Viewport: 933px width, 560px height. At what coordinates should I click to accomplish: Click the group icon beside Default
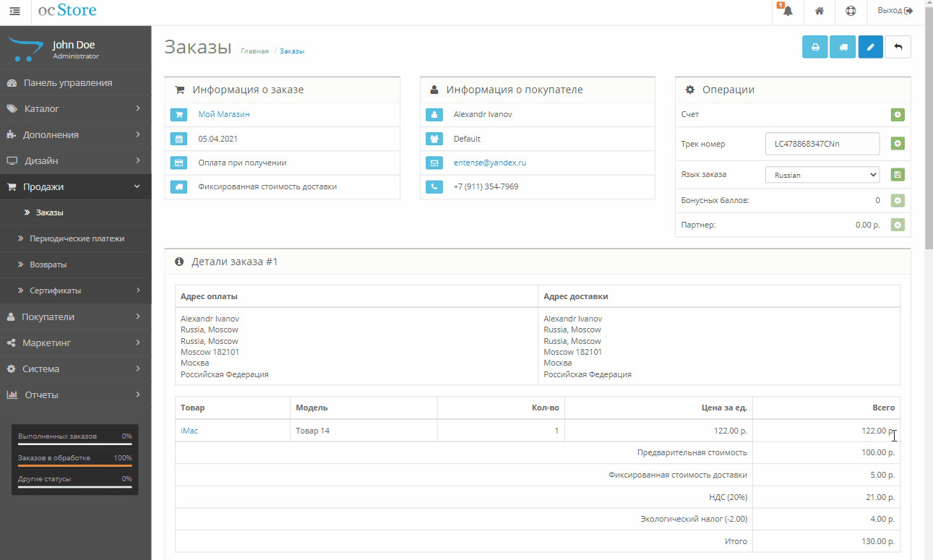click(x=434, y=139)
